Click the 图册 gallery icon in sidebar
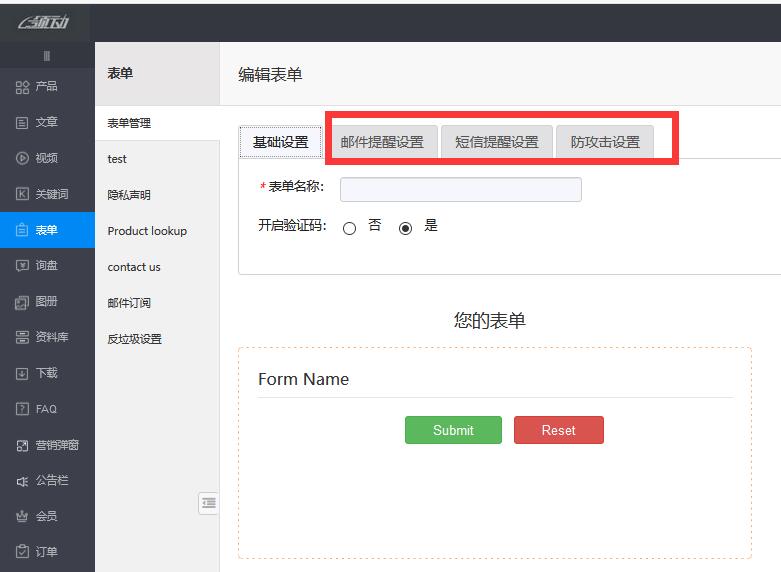The width and height of the screenshot is (781, 572). click(22, 302)
